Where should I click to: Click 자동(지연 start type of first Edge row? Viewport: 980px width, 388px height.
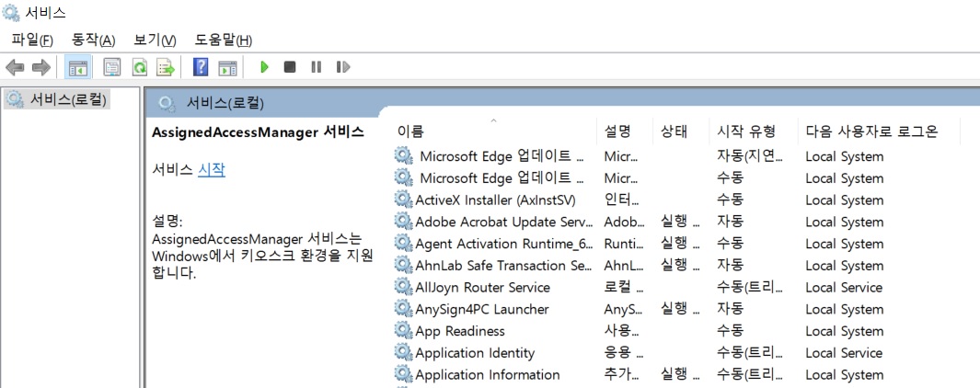click(x=749, y=156)
